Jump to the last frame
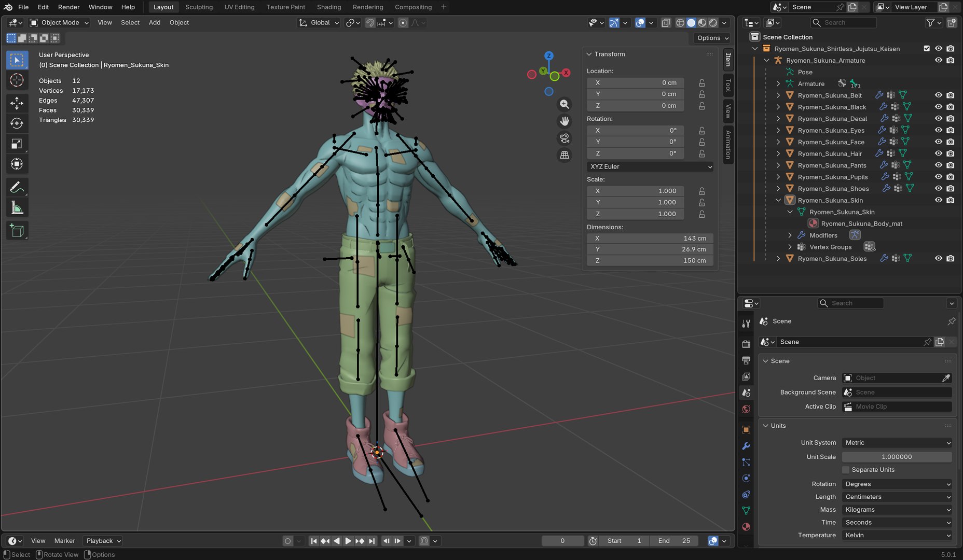 click(372, 541)
